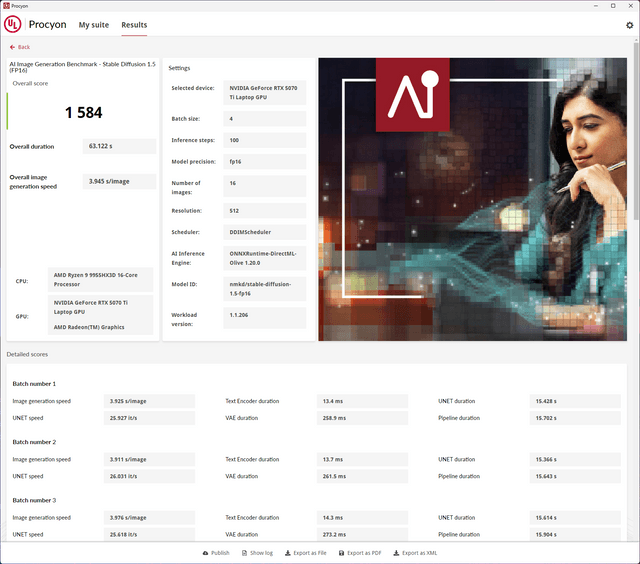Switch to the My suite tab
640x564 pixels.
[x=93, y=25]
